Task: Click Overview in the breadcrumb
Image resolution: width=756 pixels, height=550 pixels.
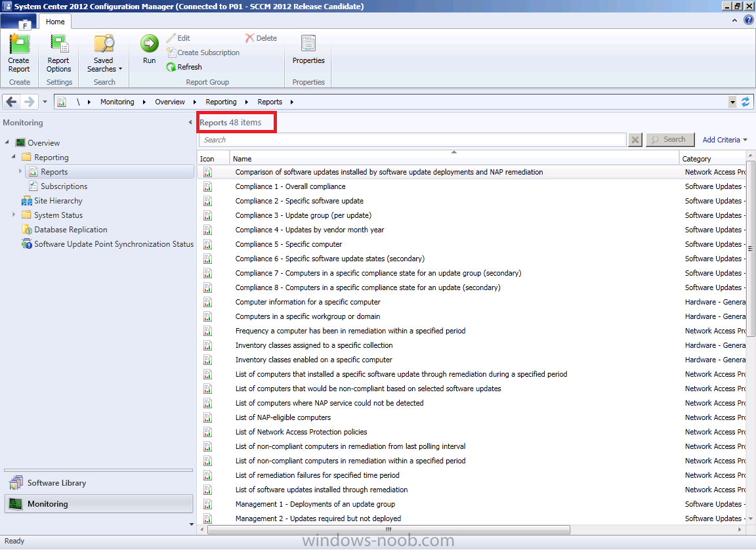Action: click(x=170, y=102)
